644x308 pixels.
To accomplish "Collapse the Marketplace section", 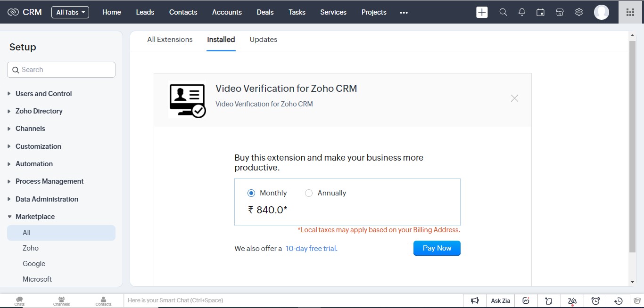I will [35, 217].
